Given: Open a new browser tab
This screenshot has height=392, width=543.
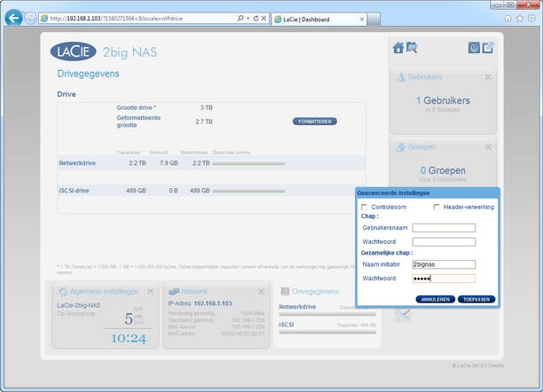Looking at the screenshot, I should pyautogui.click(x=374, y=20).
